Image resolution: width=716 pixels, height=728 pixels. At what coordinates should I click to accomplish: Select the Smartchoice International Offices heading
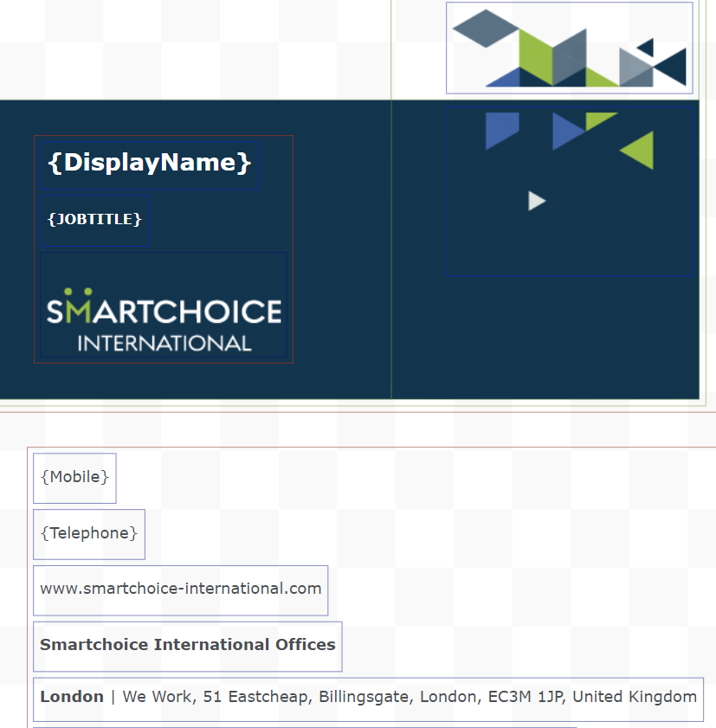[188, 647]
